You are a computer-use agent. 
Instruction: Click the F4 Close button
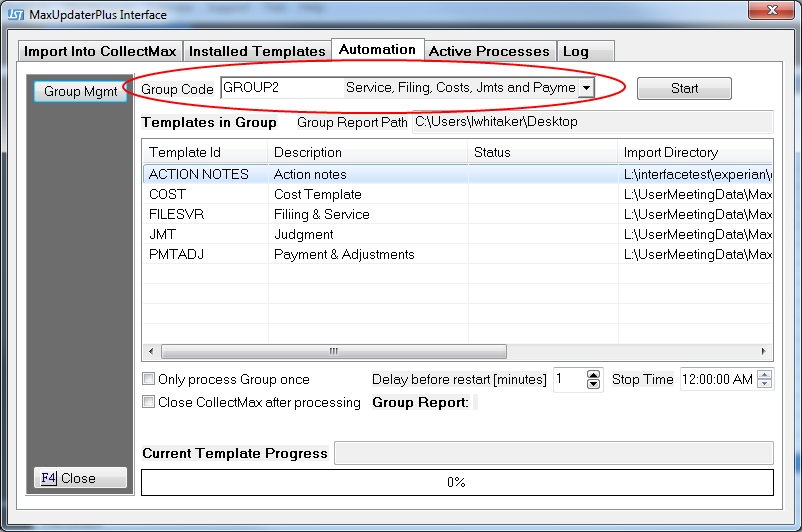tap(81, 478)
